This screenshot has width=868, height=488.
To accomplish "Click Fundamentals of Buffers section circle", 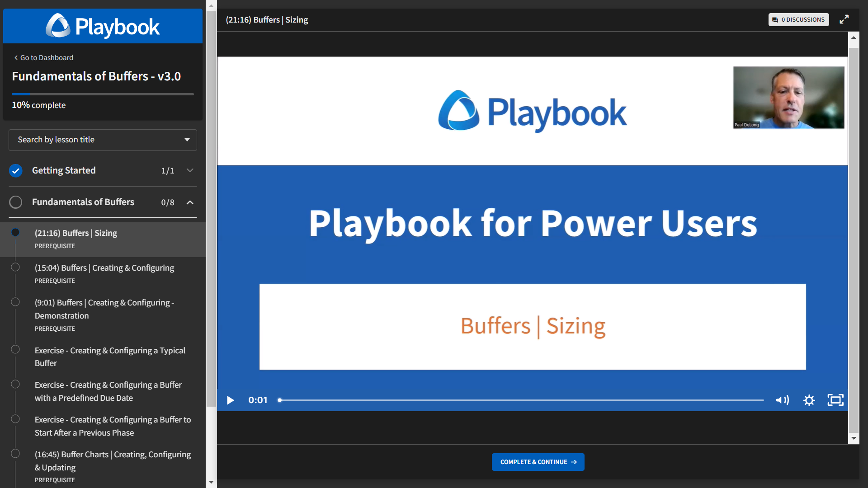I will pos(16,202).
